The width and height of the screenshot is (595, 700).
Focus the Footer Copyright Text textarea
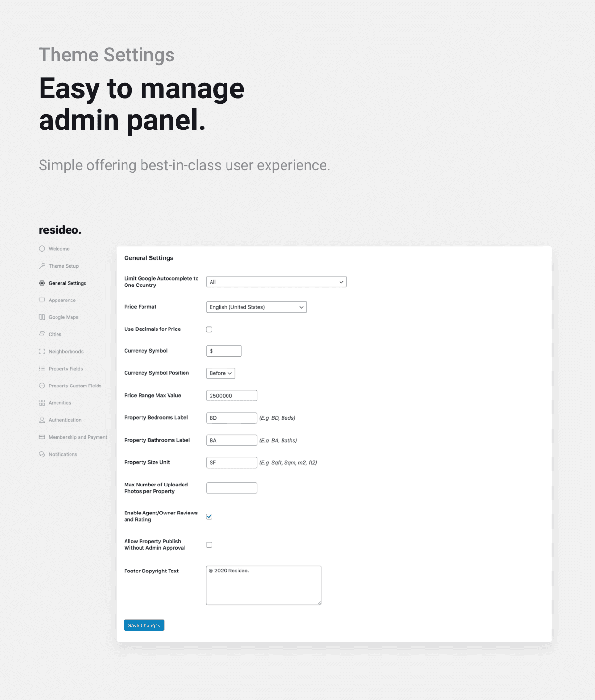point(263,586)
